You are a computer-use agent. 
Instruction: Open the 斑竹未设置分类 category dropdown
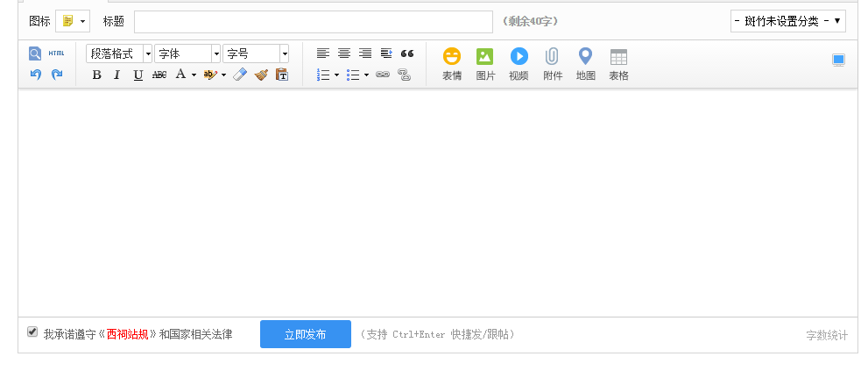point(787,21)
